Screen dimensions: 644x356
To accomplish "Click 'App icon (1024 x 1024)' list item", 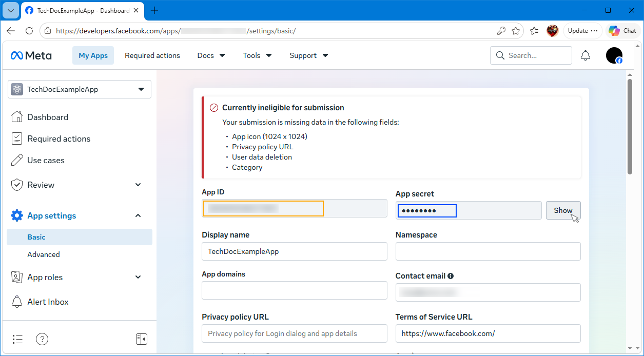I will (x=269, y=136).
